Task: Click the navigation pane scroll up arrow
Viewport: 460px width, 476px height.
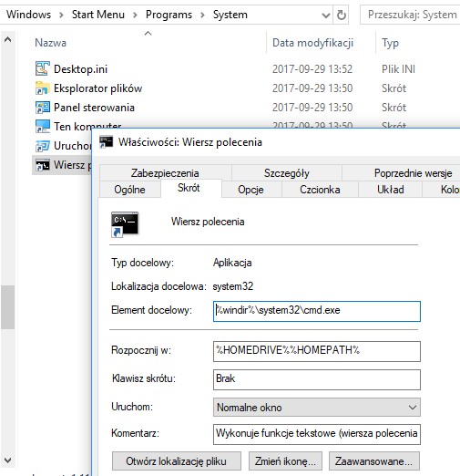Action: click(x=7, y=39)
